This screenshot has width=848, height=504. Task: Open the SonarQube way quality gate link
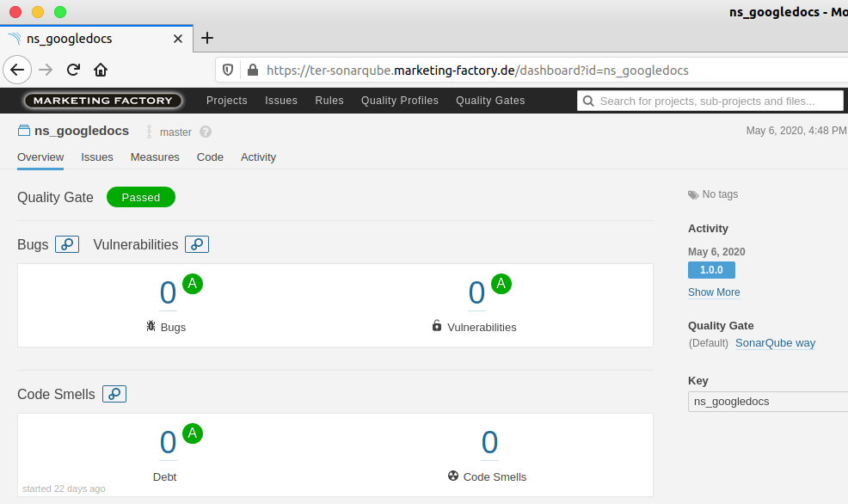tap(775, 343)
